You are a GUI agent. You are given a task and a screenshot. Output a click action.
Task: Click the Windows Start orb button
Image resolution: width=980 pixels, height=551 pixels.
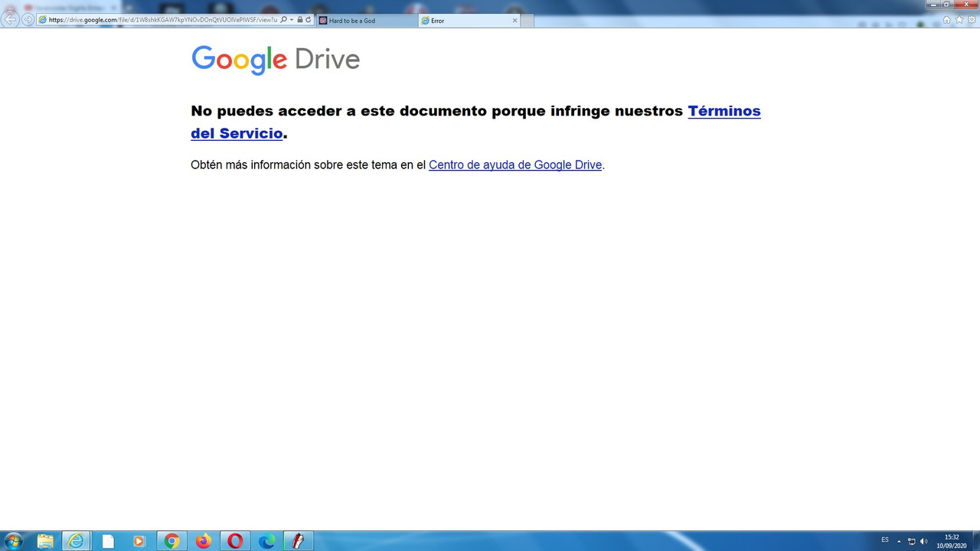[13, 541]
